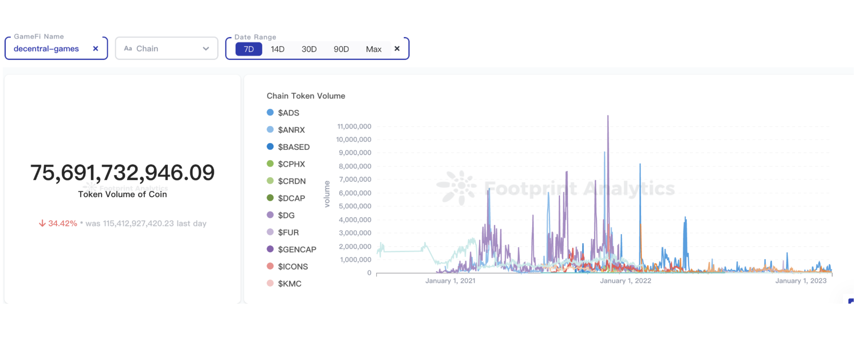868x346 pixels.
Task: Click the $CPHX green legend dot
Action: tap(270, 164)
